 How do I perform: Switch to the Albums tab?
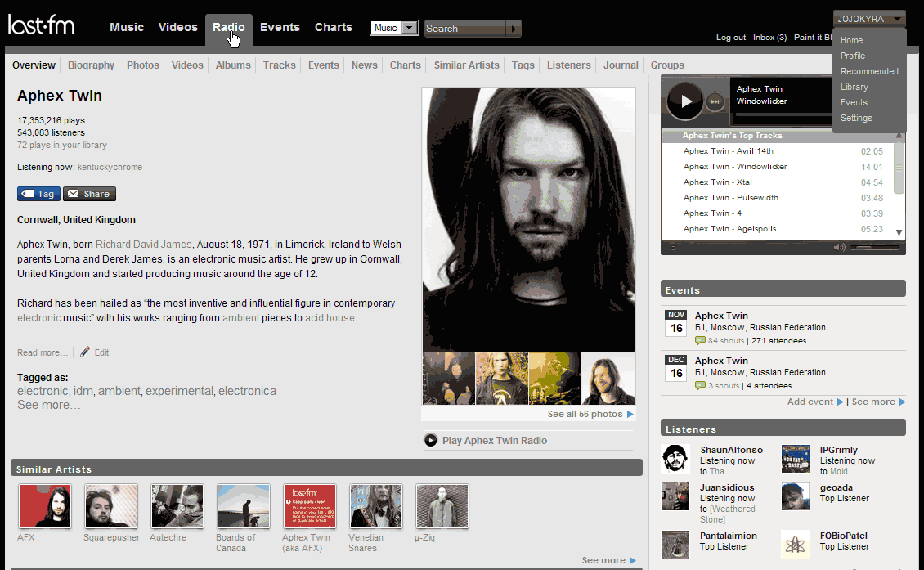pos(233,65)
